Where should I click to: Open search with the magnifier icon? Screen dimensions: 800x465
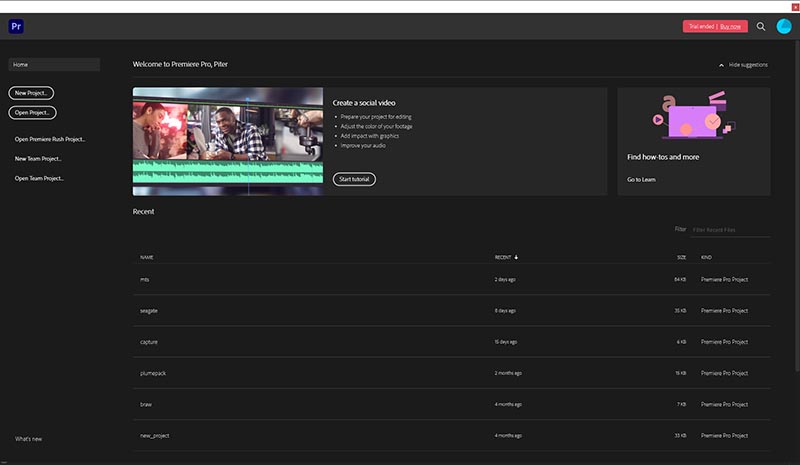tap(761, 27)
